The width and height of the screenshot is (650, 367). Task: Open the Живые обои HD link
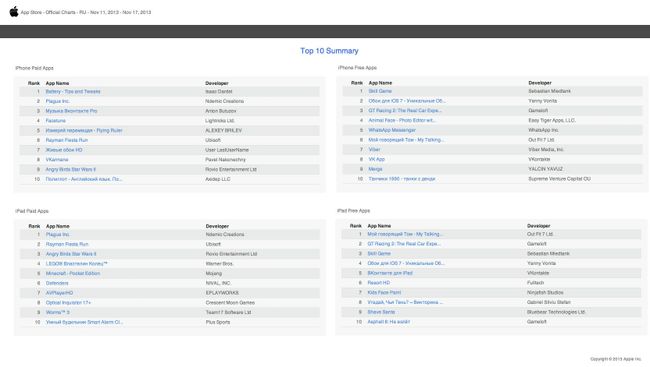[x=64, y=150]
